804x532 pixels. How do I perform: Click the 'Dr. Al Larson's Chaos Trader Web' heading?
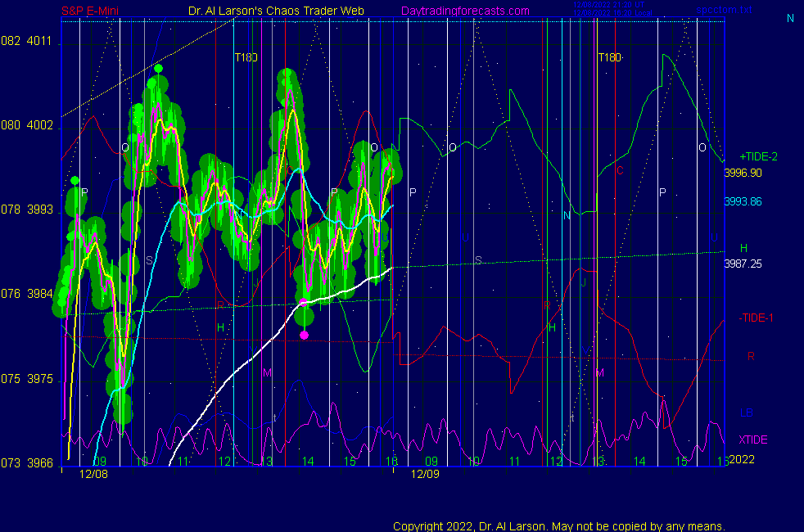pos(276,11)
